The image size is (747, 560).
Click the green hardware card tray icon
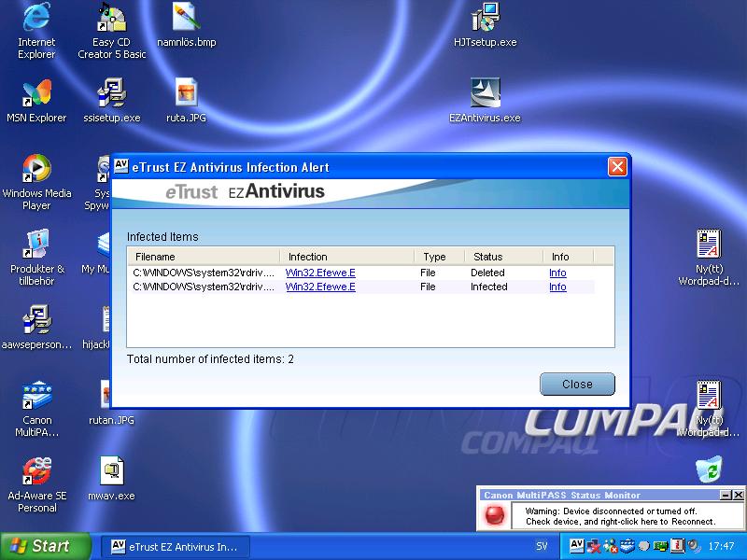coord(660,546)
